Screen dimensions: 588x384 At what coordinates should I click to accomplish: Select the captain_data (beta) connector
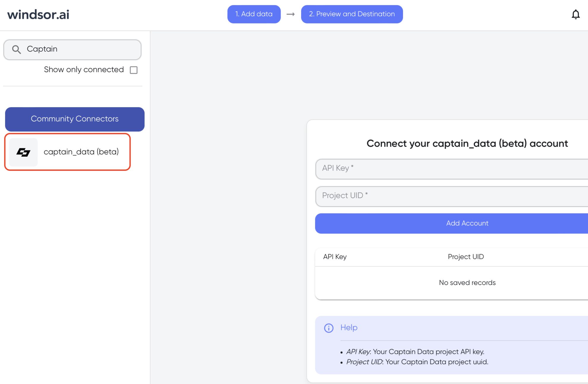tap(81, 152)
